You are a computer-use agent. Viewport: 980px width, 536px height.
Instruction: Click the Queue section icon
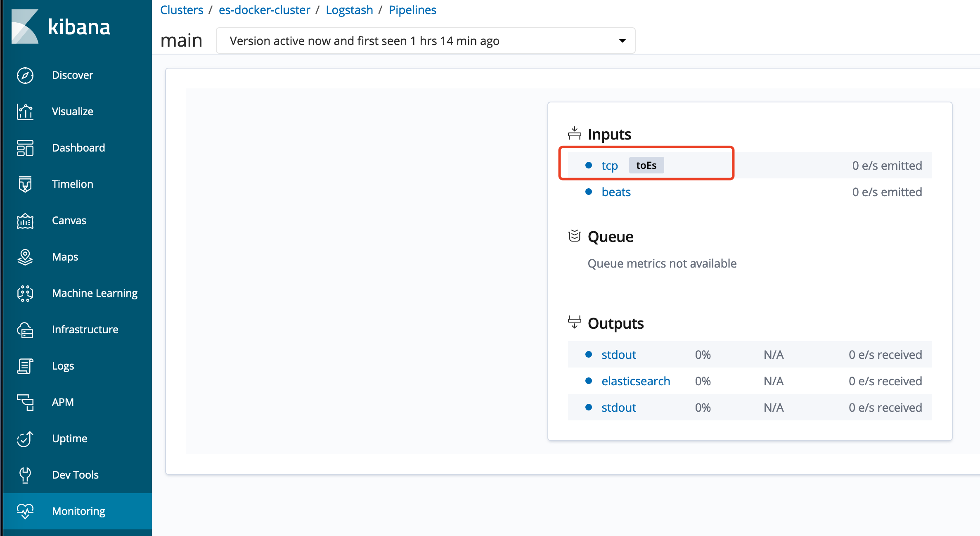coord(575,236)
